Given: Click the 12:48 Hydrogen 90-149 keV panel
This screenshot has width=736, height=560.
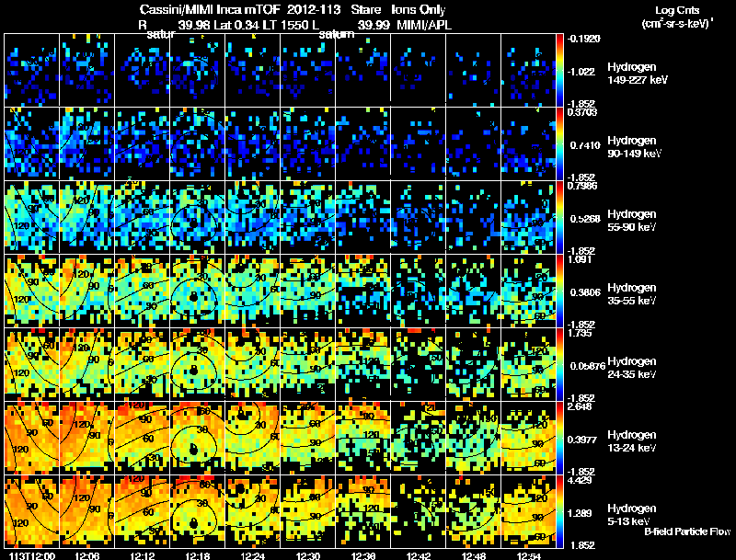Looking at the screenshot, I should [x=473, y=143].
